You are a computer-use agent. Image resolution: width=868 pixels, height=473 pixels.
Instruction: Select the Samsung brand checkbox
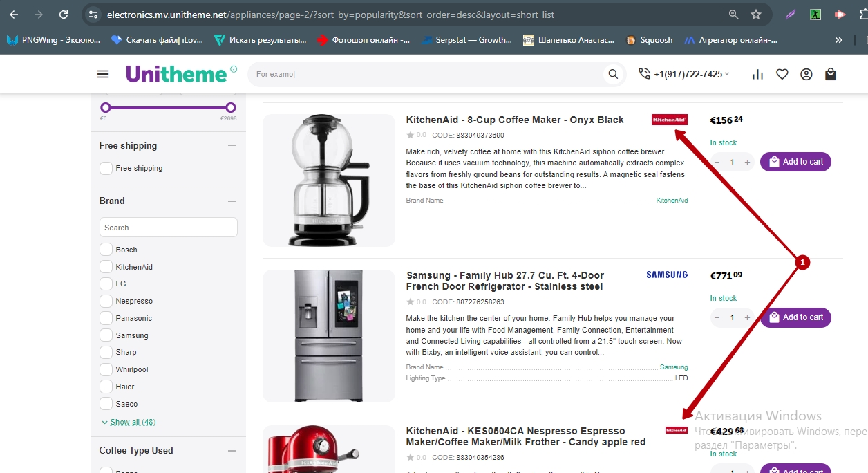(x=106, y=335)
